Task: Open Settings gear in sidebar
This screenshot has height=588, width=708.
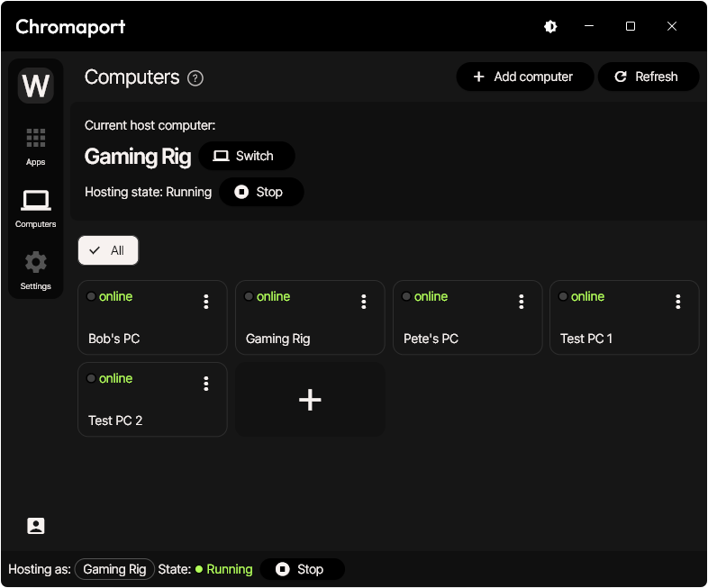Action: coord(35,270)
